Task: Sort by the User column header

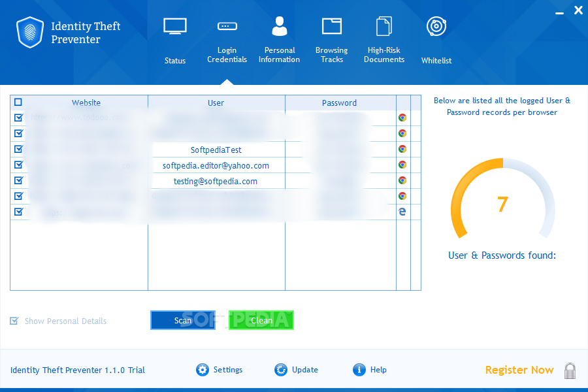Action: coord(216,103)
